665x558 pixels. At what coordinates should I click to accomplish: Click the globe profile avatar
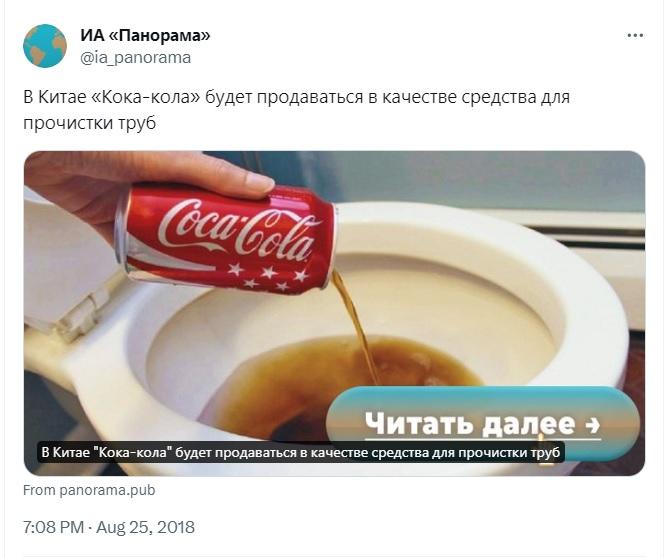[x=45, y=46]
